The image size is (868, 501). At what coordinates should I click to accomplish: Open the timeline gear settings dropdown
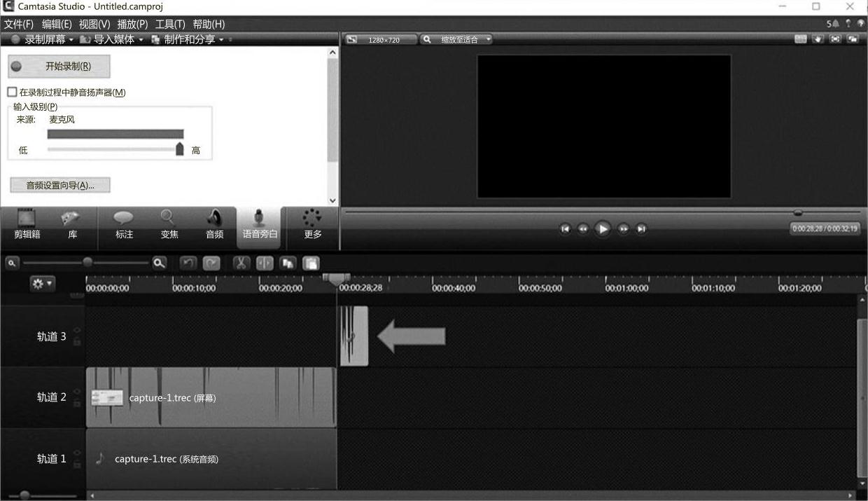point(42,284)
